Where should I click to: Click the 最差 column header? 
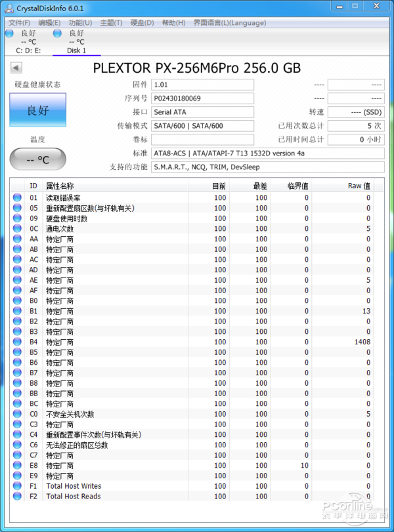(x=250, y=186)
